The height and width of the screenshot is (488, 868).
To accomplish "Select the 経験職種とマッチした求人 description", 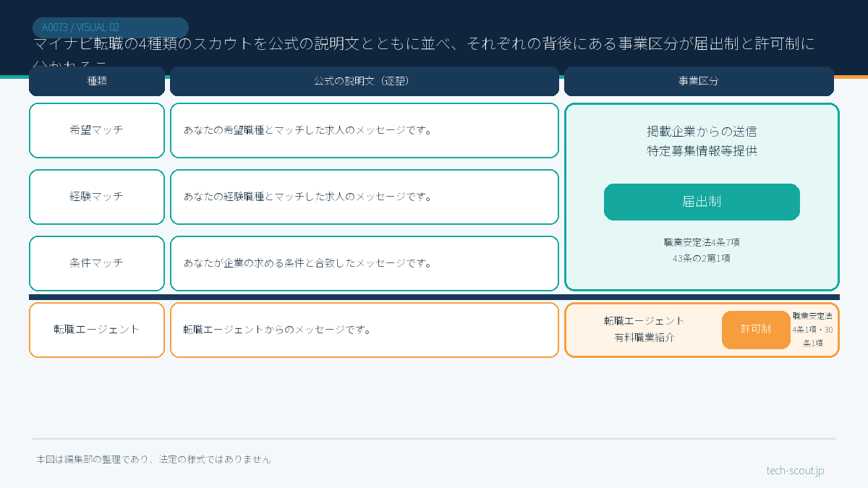I will [x=365, y=197].
